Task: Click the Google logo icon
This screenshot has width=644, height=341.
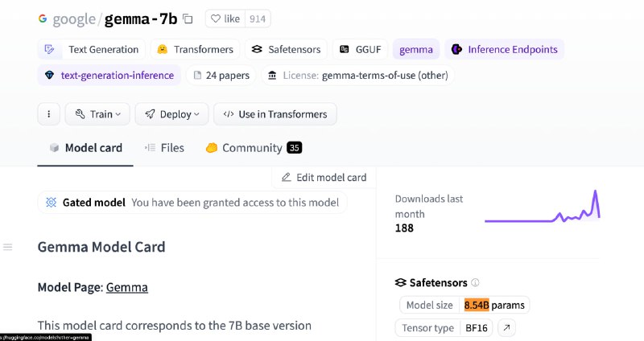Action: (43, 18)
